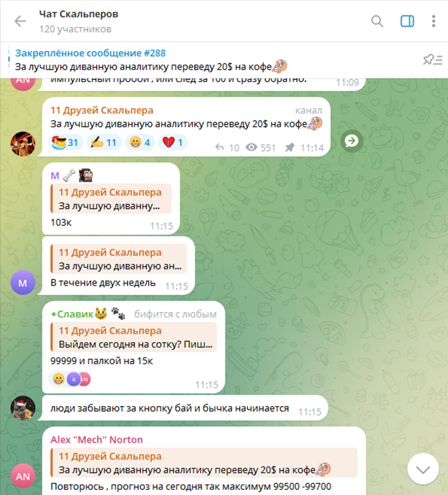Open the purple M user avatar
This screenshot has width=448, height=495.
[x=23, y=283]
